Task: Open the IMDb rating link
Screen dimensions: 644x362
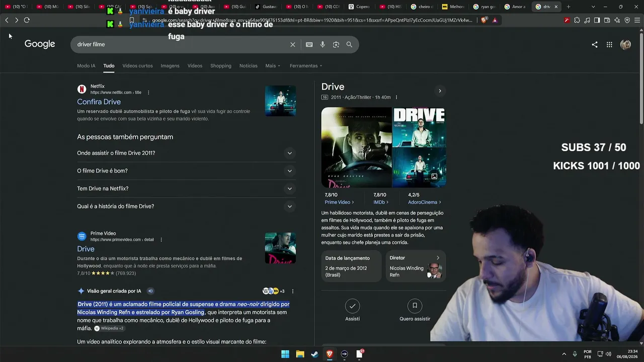Action: (380, 202)
